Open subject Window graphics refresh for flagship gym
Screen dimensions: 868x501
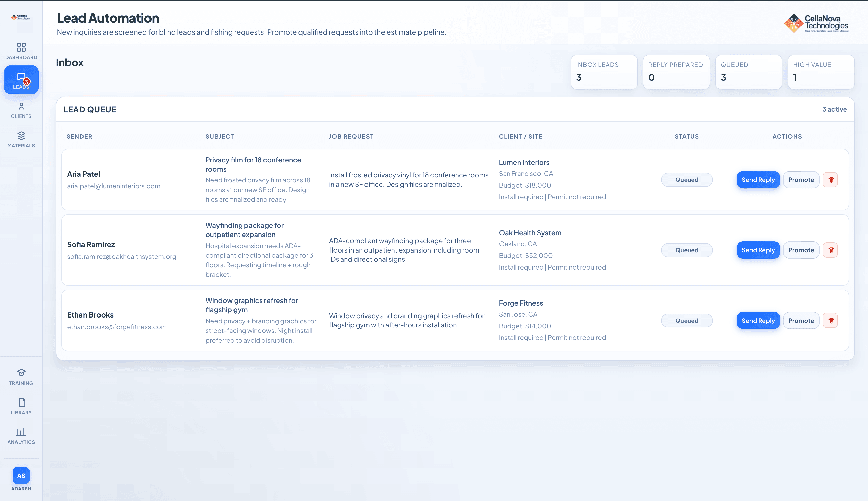point(252,305)
